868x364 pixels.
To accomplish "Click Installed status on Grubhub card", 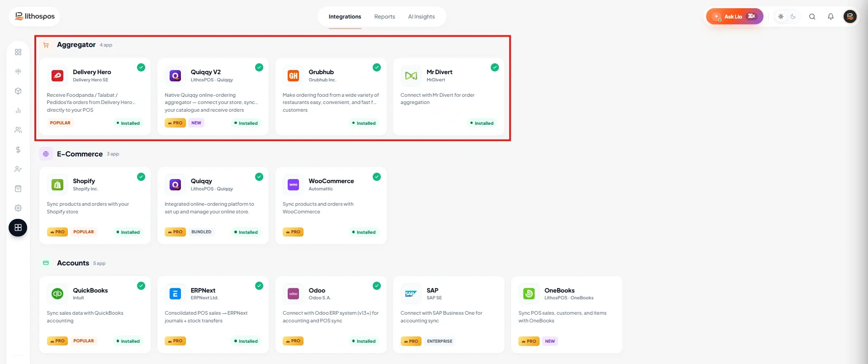I will click(x=364, y=123).
